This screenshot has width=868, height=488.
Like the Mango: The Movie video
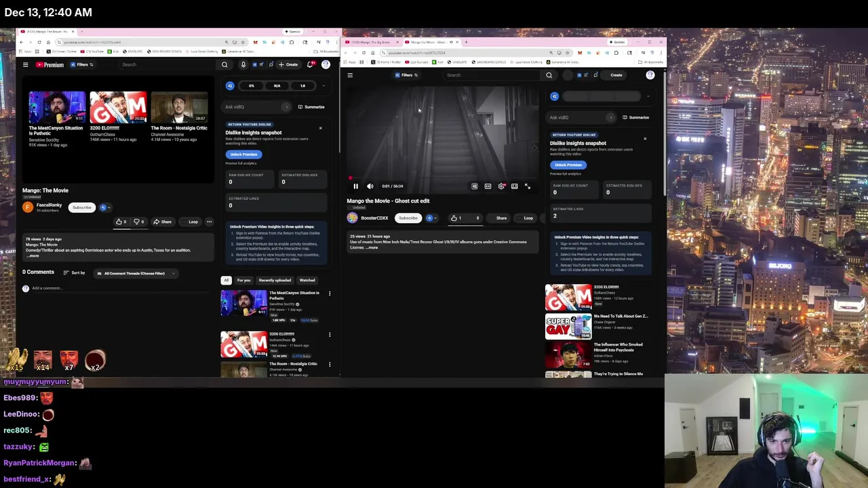(121, 222)
